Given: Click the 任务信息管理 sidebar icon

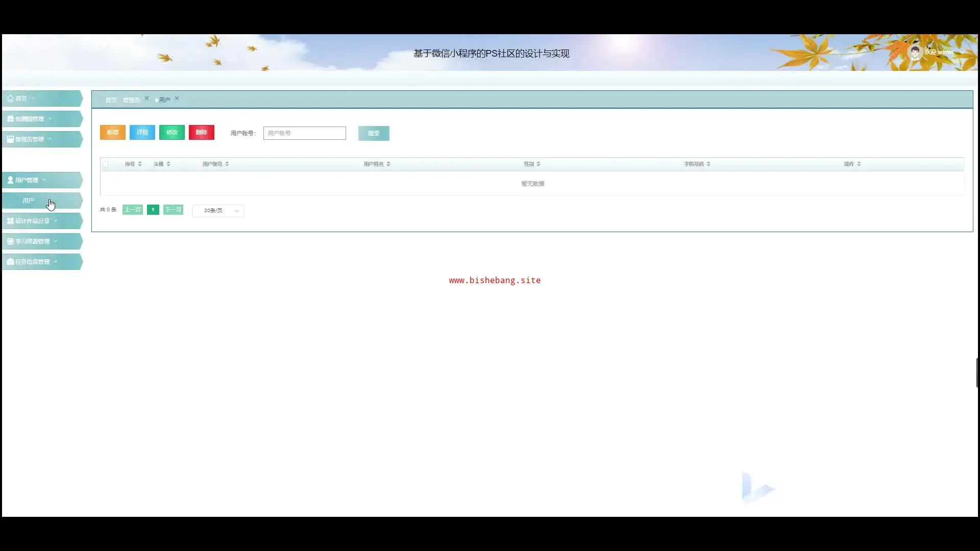Looking at the screenshot, I should coord(10,262).
